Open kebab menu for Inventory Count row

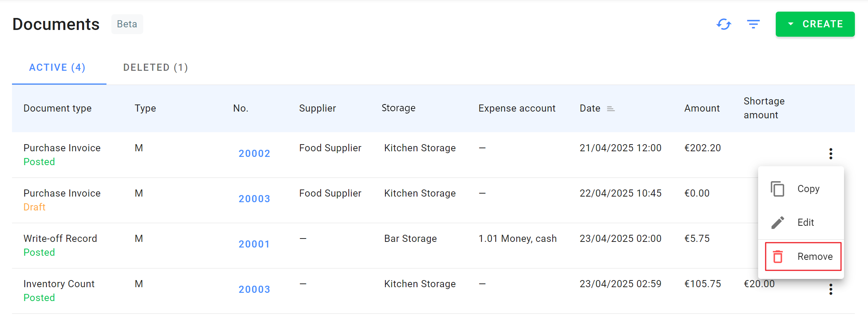coord(831,289)
